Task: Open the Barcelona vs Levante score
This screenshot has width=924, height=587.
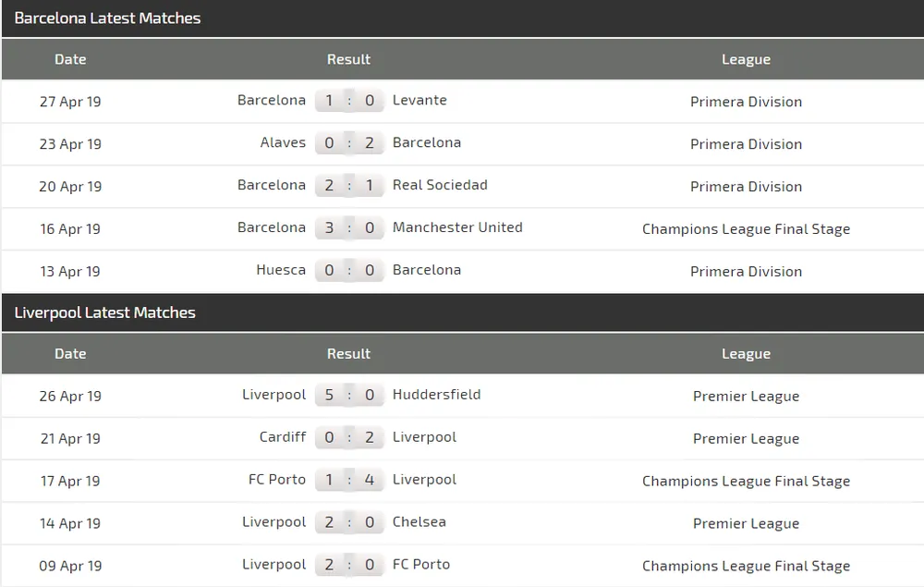Action: [x=349, y=101]
